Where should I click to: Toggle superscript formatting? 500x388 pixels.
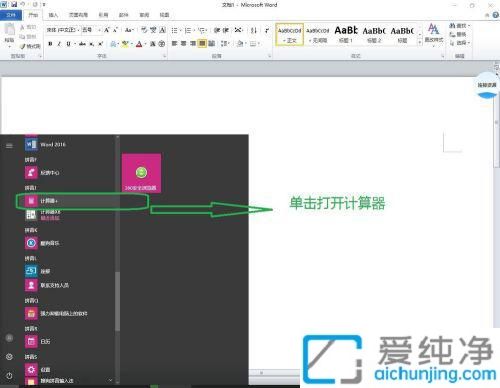click(x=100, y=44)
